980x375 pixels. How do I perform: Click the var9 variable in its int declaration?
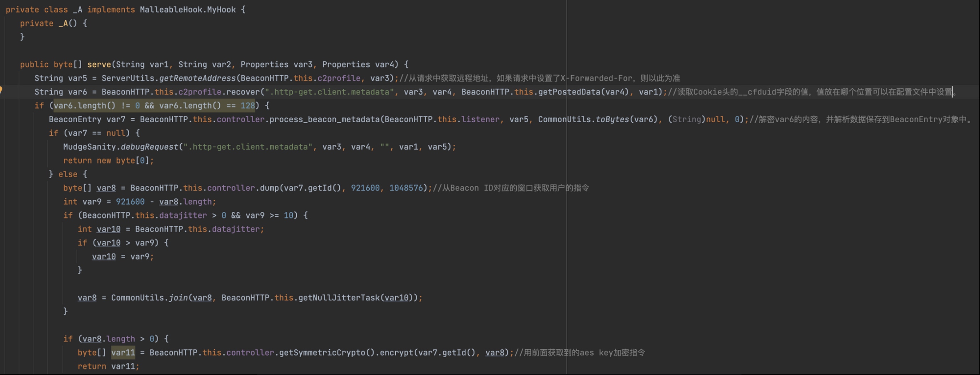point(92,201)
